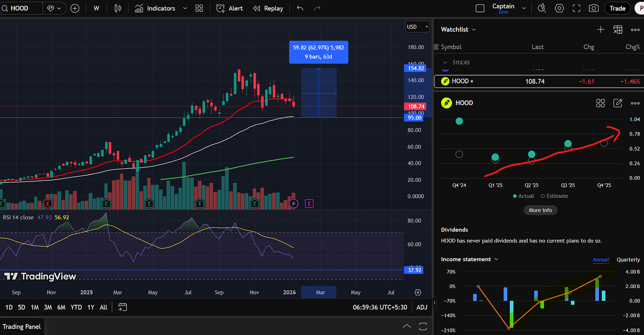Toggle the Actual legend in earnings chart
The height and width of the screenshot is (335, 644).
pos(523,196)
